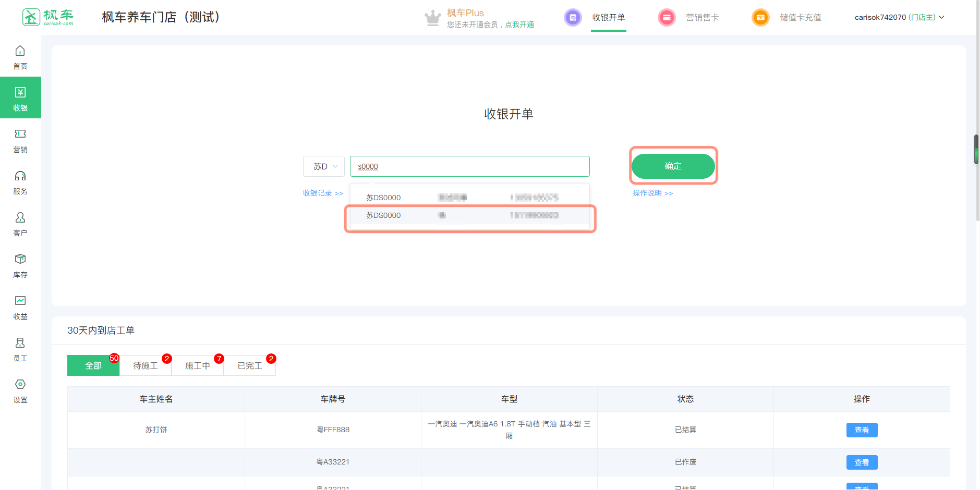
Task: Switch to the 施工中 tab
Action: 198,365
